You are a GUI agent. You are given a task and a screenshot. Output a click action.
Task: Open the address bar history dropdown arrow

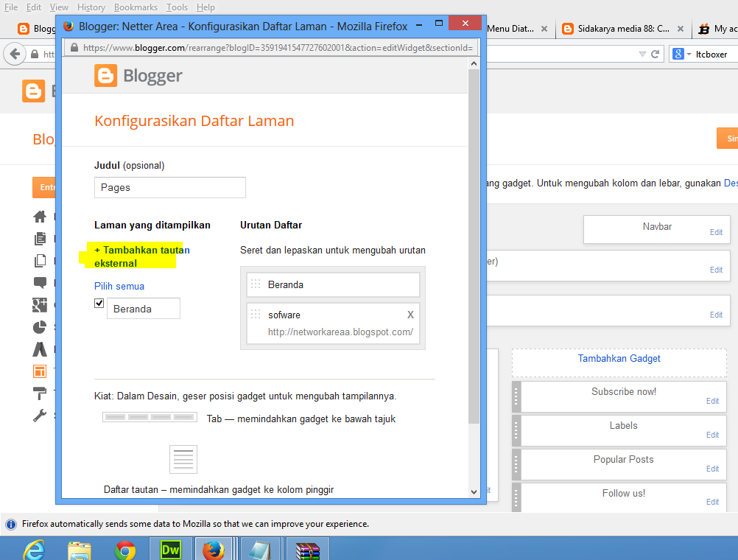[642, 55]
